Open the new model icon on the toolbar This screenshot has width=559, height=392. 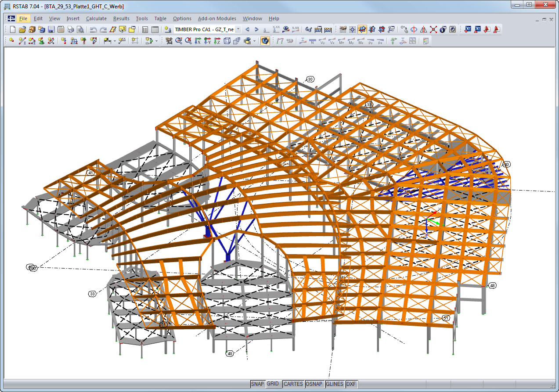(11, 29)
